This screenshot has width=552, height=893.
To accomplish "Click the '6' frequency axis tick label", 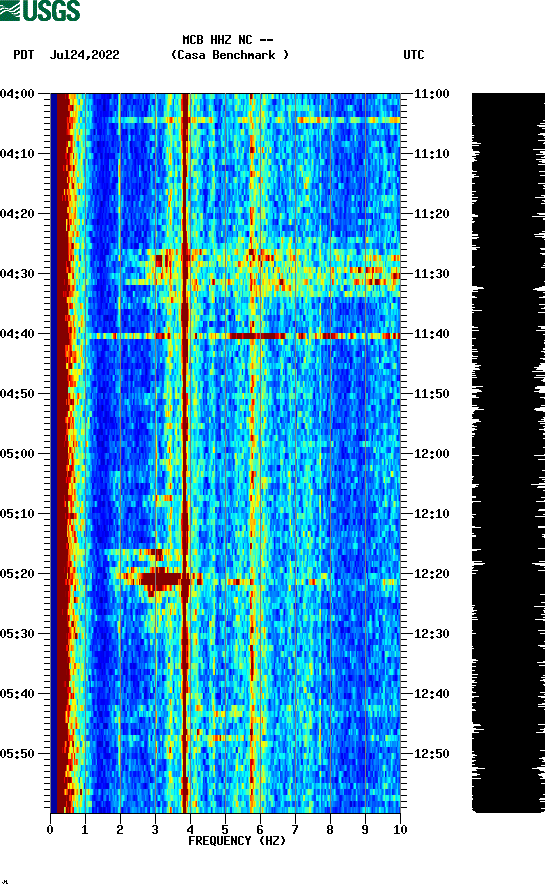I will click(260, 830).
